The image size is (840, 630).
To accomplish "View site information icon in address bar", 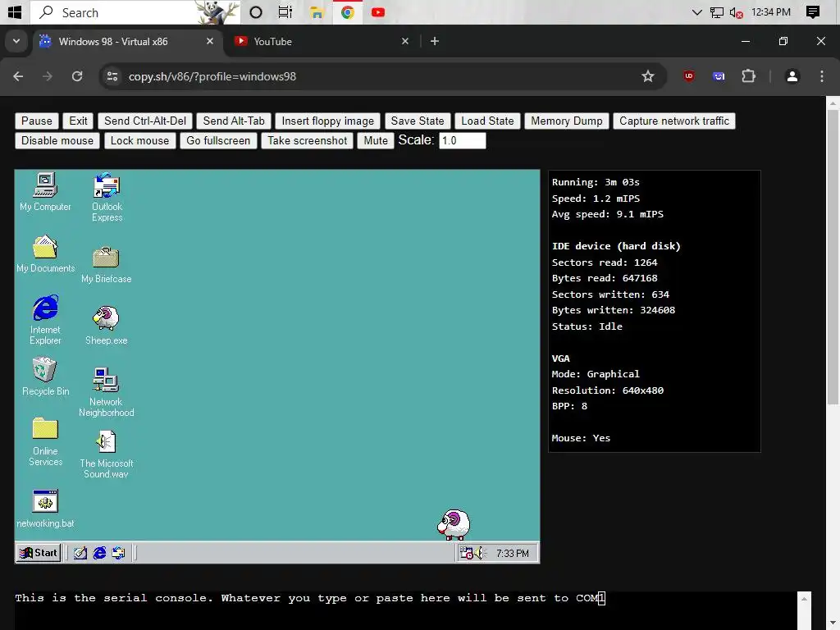I will [112, 76].
